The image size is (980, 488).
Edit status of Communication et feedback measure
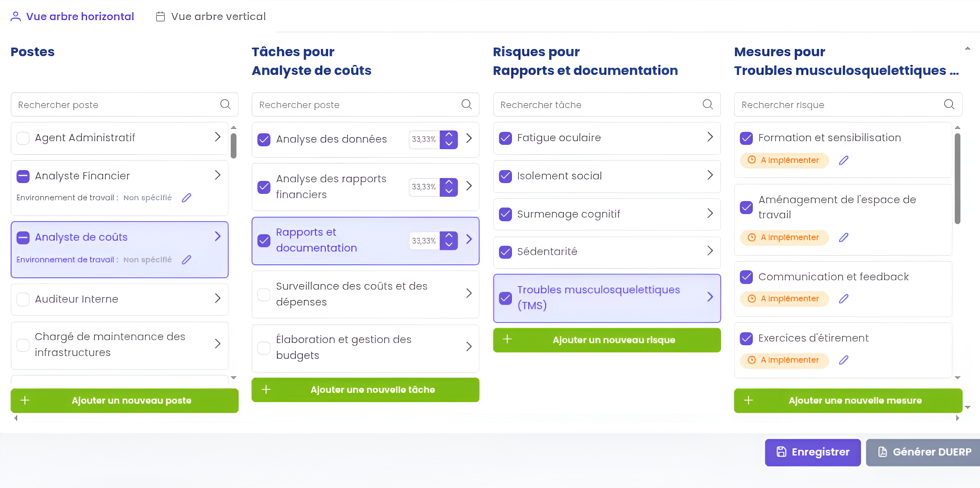(843, 299)
